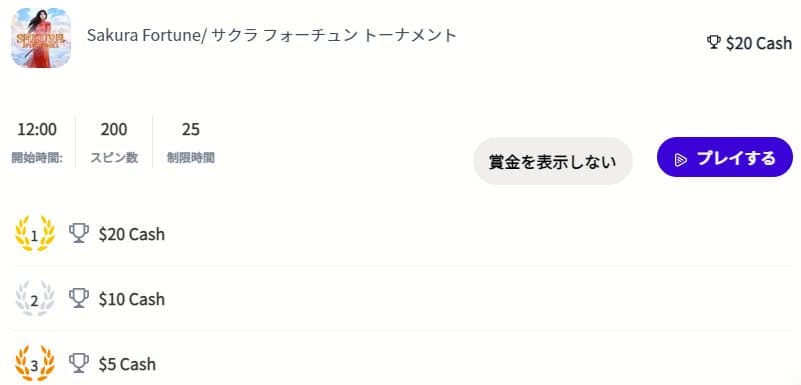Click the 25 time limit value

click(x=191, y=130)
